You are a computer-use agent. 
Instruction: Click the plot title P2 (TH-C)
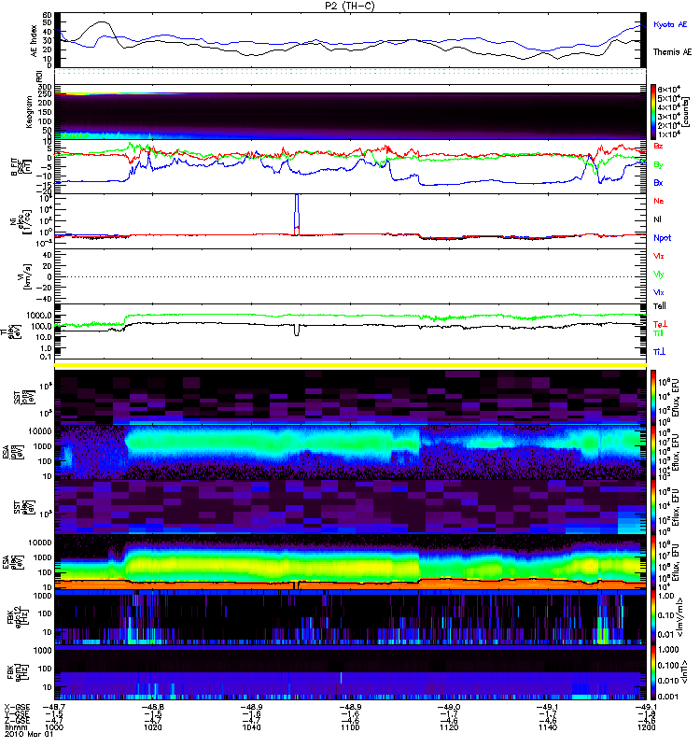[350, 6]
